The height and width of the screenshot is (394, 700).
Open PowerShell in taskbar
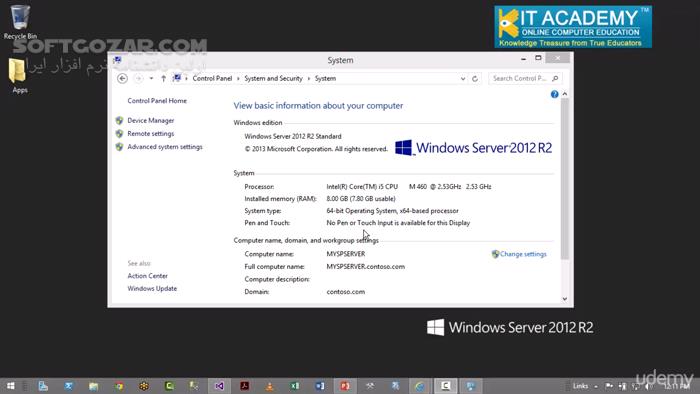(x=68, y=386)
